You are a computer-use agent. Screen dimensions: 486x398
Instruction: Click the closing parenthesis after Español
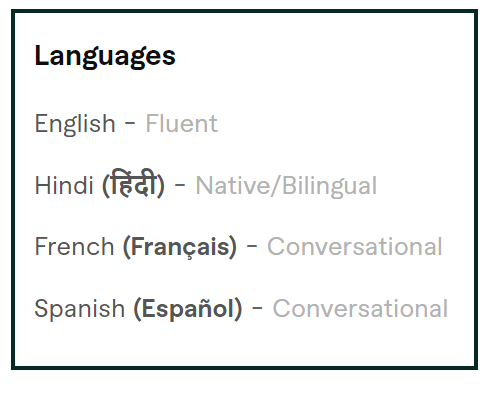tap(238, 309)
